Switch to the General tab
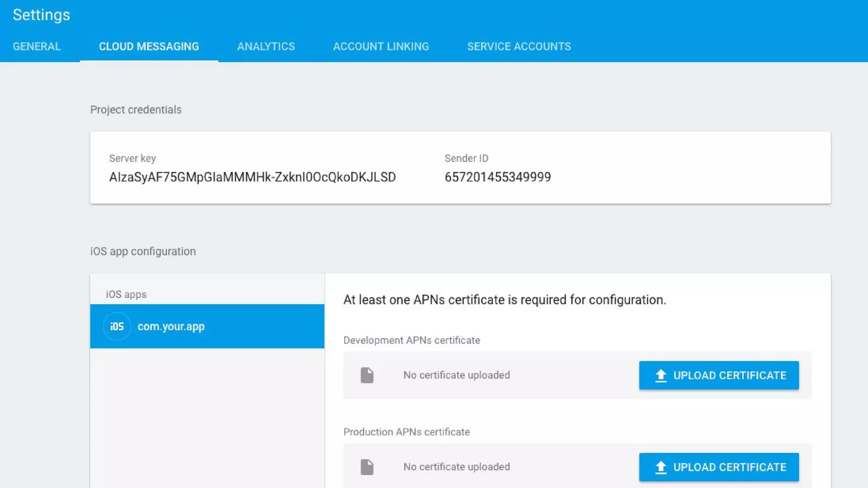Image resolution: width=868 pixels, height=488 pixels. point(37,46)
